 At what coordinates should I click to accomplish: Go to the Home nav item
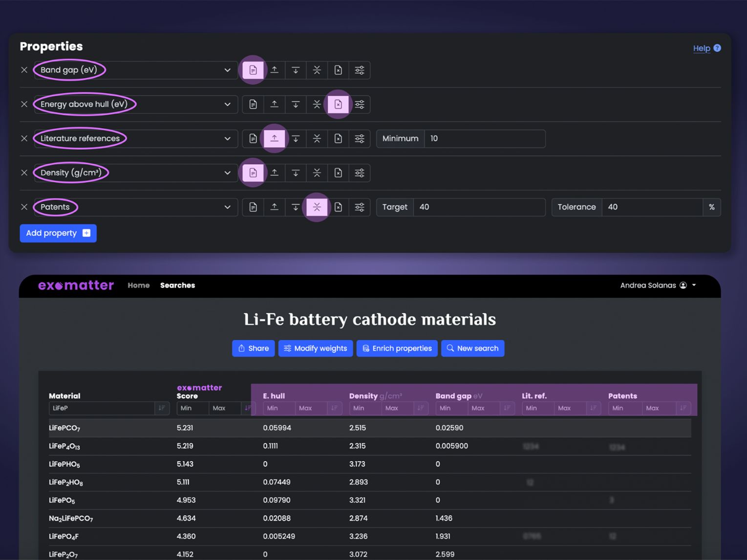pyautogui.click(x=139, y=286)
